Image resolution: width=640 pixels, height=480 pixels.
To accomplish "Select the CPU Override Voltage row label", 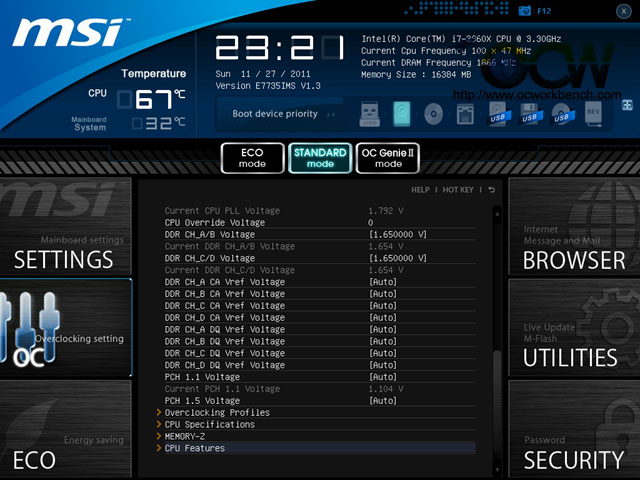I will click(x=215, y=223).
